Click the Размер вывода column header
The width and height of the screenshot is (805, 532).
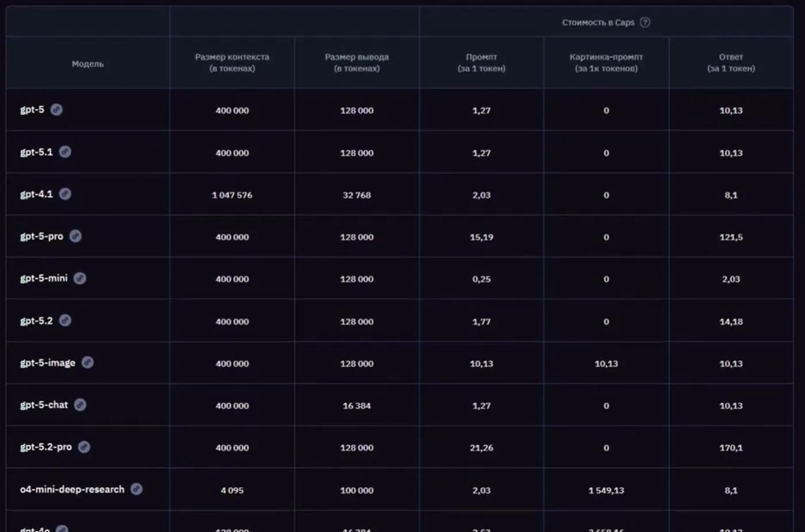[356, 63]
